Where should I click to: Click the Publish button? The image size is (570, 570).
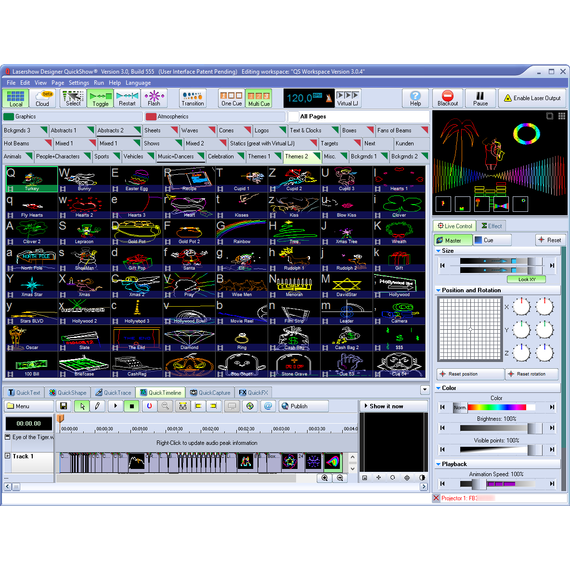click(x=303, y=406)
